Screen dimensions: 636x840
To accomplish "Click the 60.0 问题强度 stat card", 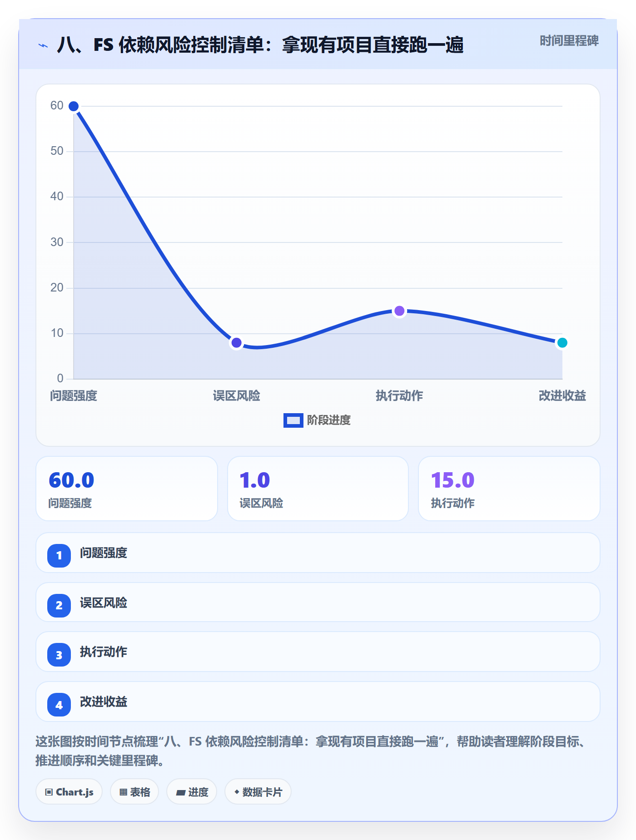I will (127, 489).
